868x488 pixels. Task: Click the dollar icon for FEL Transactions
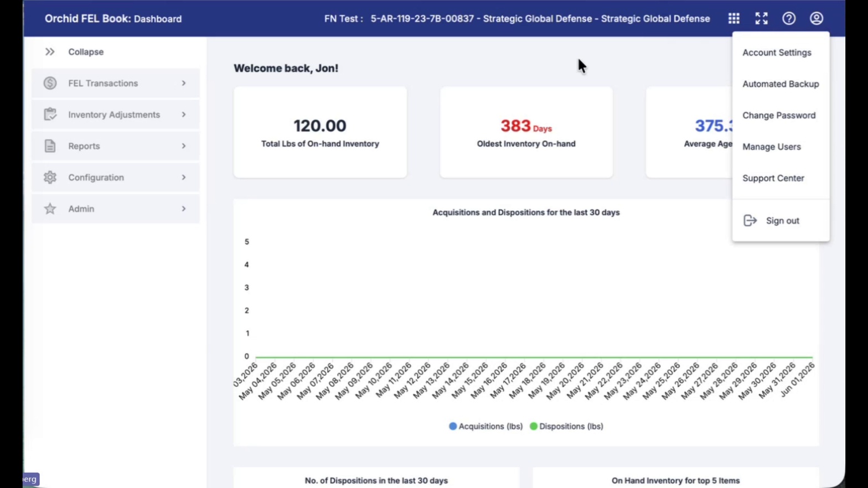click(50, 83)
